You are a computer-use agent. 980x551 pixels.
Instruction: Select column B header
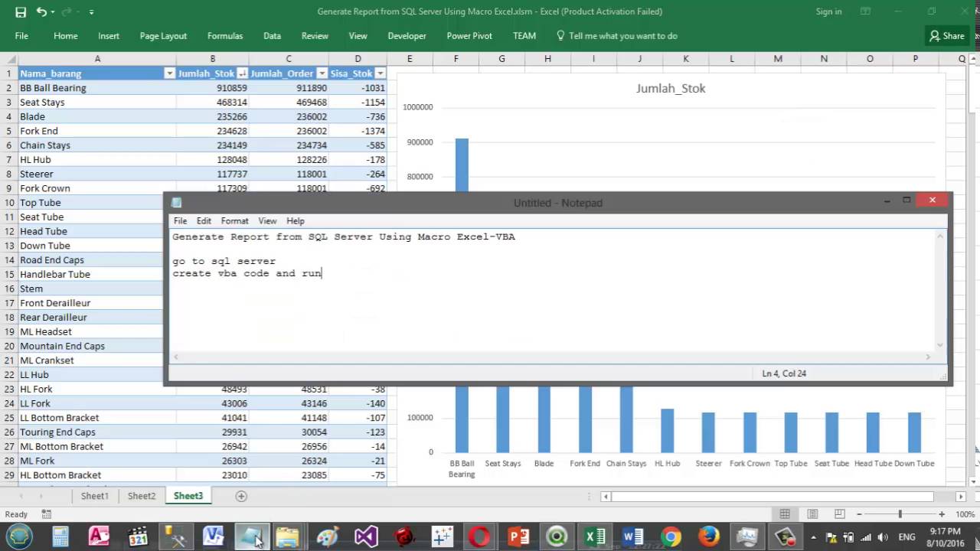212,59
